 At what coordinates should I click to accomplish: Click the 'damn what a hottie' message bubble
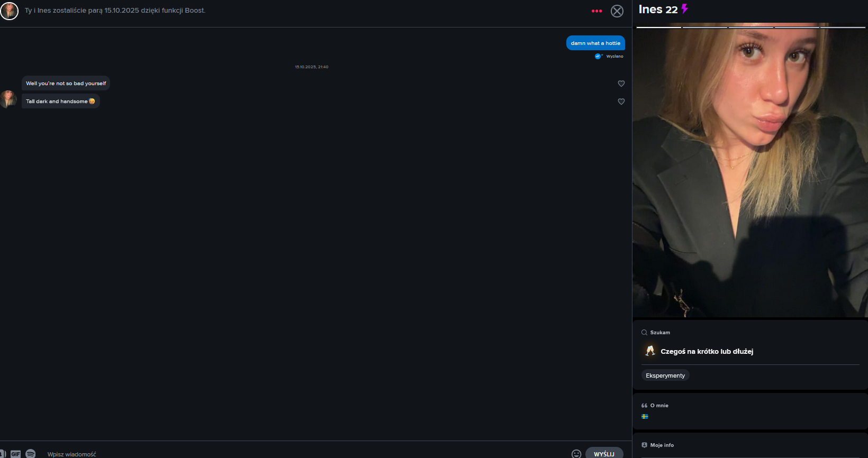595,43
